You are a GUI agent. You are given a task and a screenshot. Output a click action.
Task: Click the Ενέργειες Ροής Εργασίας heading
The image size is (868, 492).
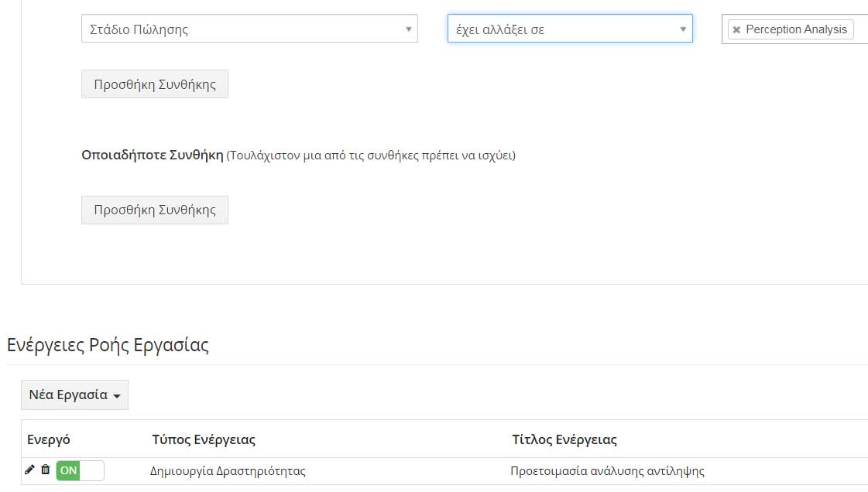(x=108, y=345)
